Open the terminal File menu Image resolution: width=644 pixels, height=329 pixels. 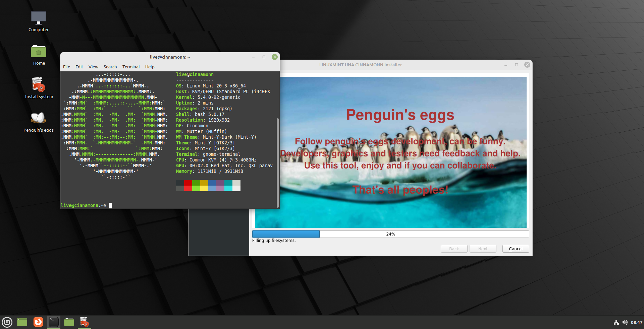pyautogui.click(x=66, y=67)
